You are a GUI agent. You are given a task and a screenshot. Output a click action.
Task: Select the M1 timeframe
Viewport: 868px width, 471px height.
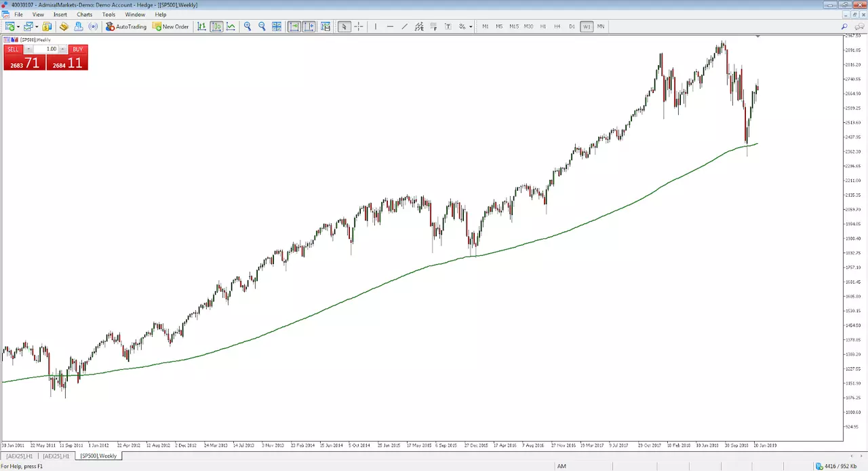click(x=486, y=26)
